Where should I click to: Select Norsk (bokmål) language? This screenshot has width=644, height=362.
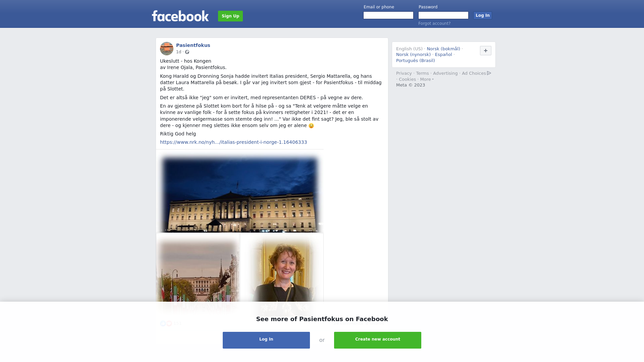(x=443, y=49)
